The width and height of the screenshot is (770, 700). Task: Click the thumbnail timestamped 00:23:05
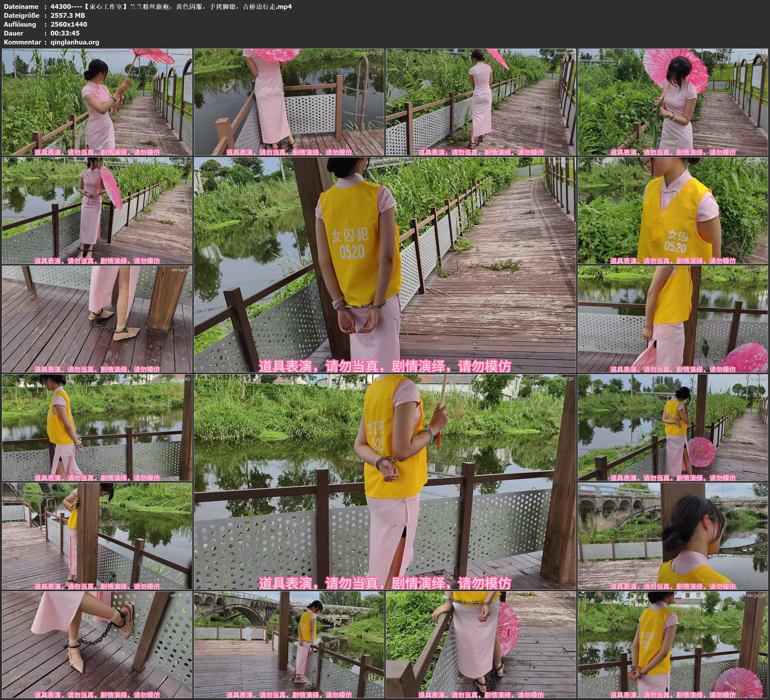point(97,536)
